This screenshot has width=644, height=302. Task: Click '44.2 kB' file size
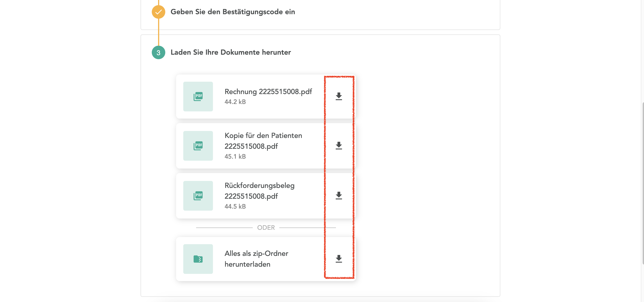coord(235,102)
